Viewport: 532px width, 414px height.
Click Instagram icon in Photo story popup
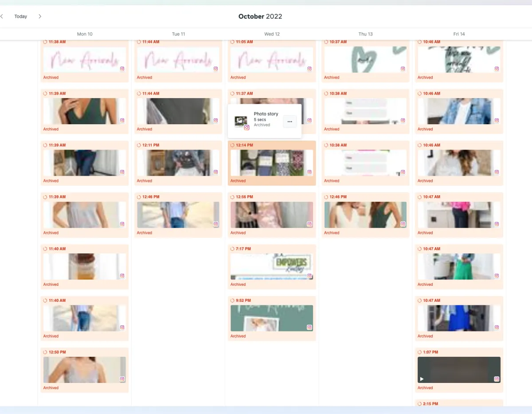pyautogui.click(x=247, y=127)
